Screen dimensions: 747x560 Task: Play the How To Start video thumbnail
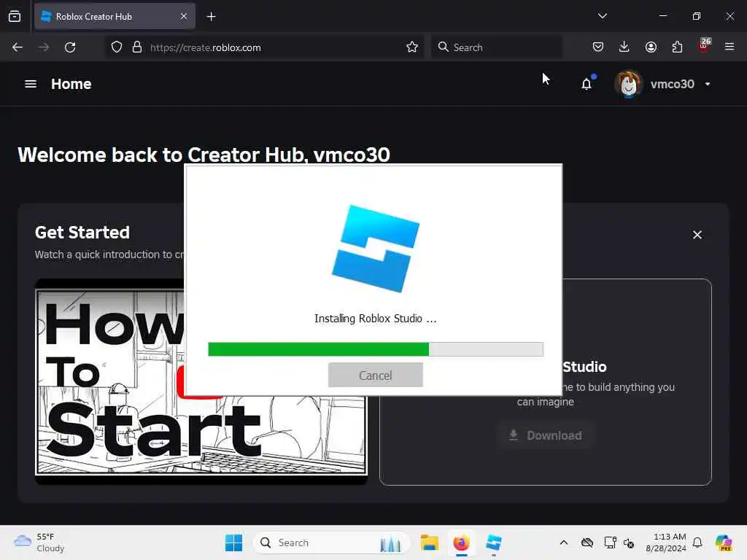201,381
